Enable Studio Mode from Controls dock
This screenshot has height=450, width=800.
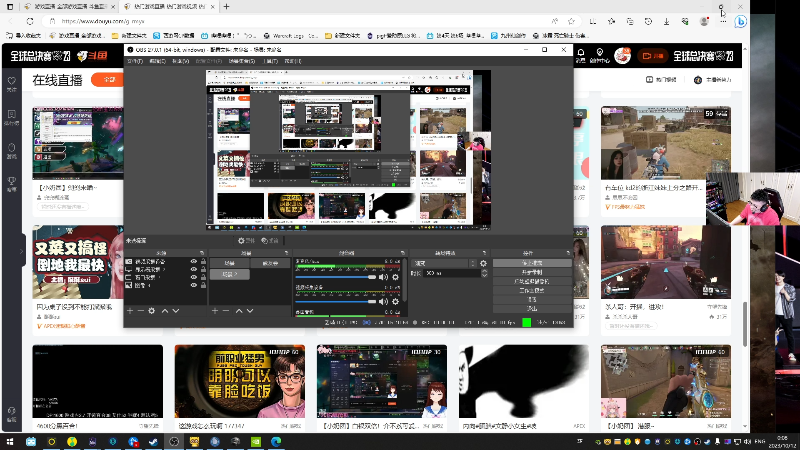(532, 290)
